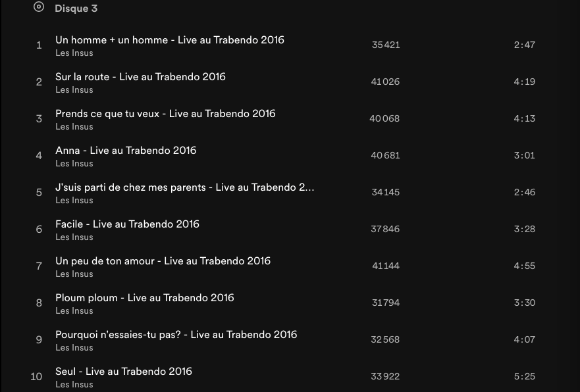Click 'Facile - Live au Trabendo 2016'
This screenshot has height=392, width=580.
[x=127, y=224]
